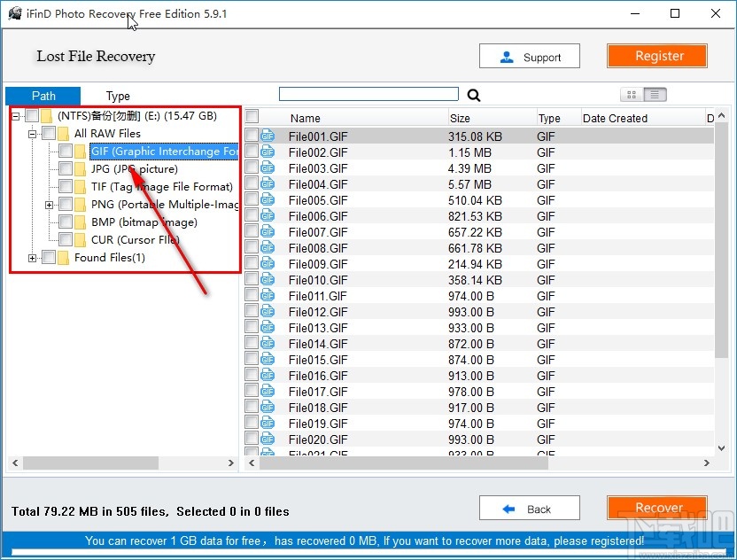Click the folder icon of Found Files(1)
This screenshot has height=560, width=737.
click(63, 258)
